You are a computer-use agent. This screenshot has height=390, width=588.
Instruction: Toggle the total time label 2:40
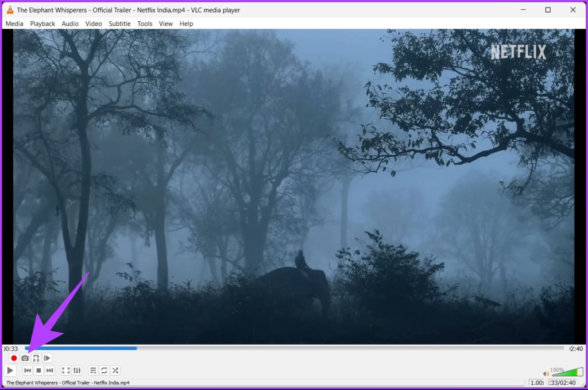click(x=576, y=349)
